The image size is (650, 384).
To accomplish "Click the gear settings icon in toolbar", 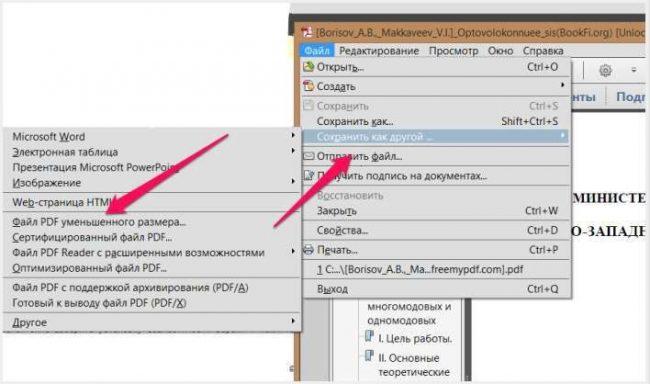I will click(605, 70).
